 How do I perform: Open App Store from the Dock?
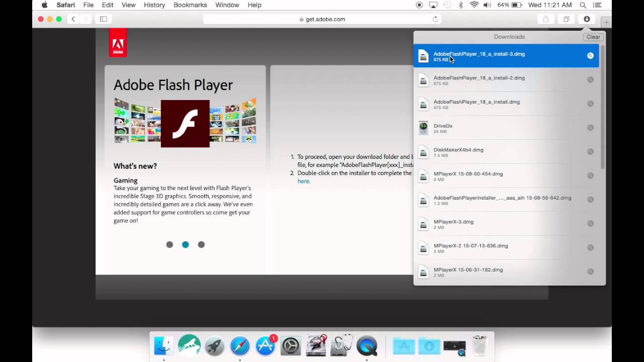click(265, 346)
